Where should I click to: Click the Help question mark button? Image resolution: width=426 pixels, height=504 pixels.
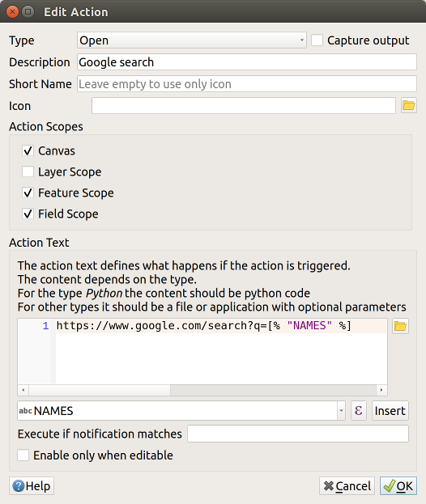[x=32, y=485]
